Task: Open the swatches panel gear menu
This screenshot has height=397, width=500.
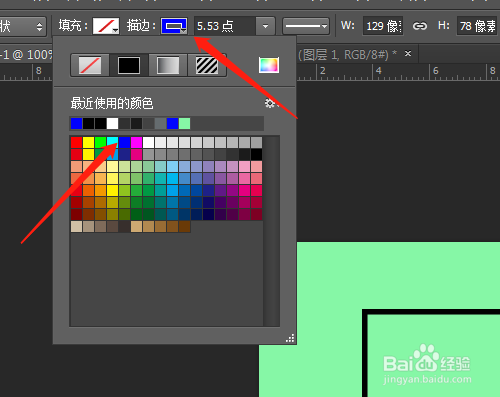Action: [271, 103]
